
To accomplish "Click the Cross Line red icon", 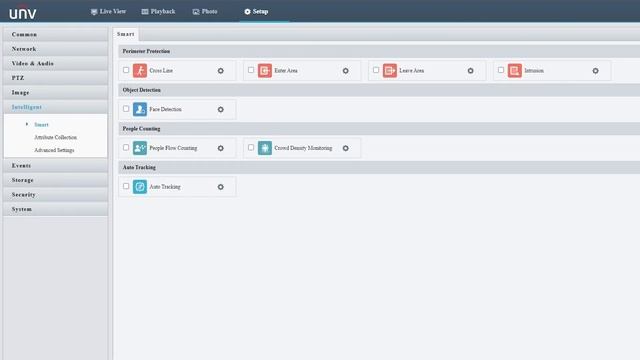I will 140,71.
